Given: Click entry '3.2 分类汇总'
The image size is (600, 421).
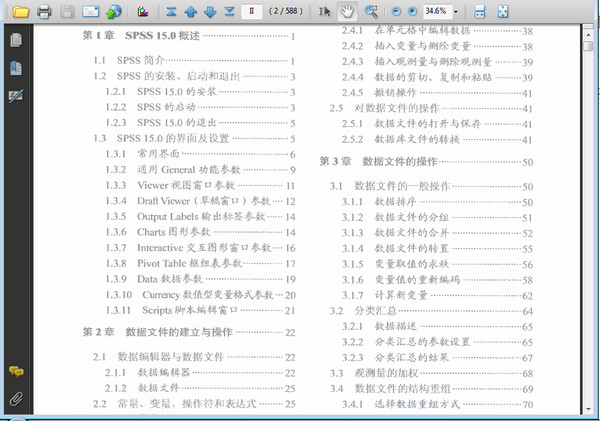Looking at the screenshot, I should point(363,311).
